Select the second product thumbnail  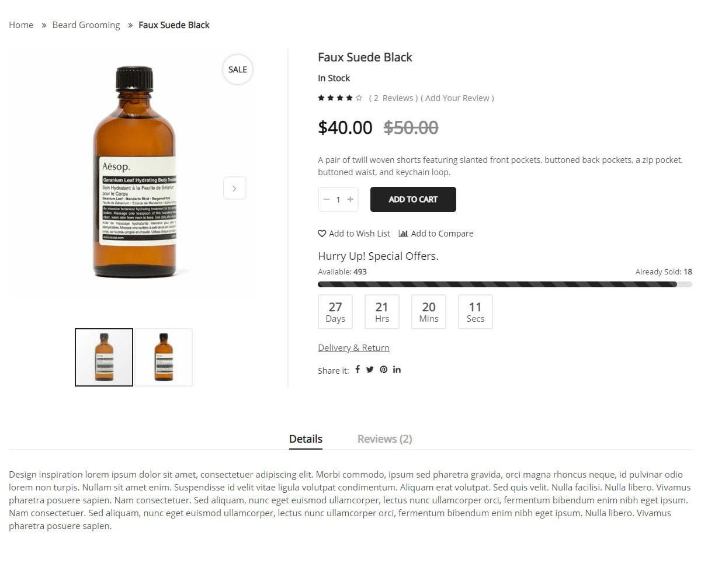click(x=164, y=357)
